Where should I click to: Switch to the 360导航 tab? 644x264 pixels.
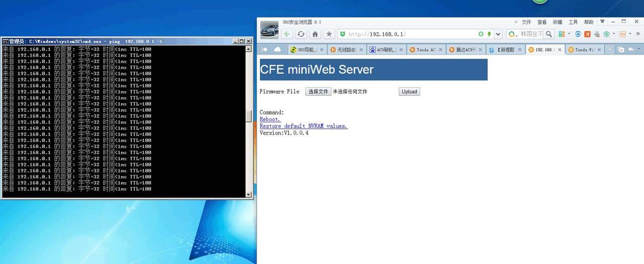click(304, 50)
